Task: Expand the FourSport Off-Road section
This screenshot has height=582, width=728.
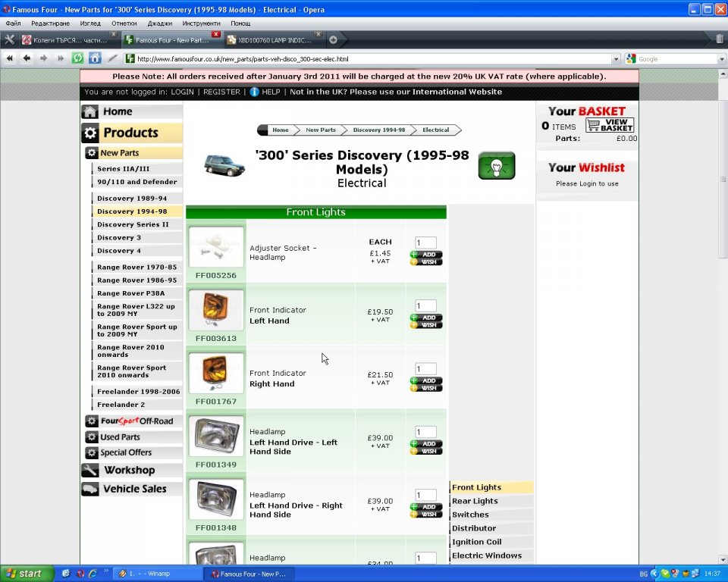Action: (x=133, y=421)
